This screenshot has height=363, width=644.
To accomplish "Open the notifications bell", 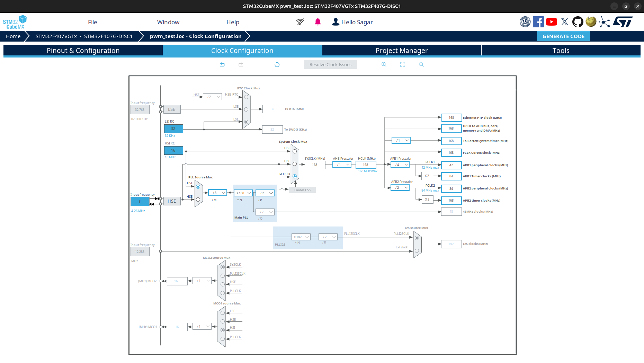I will (318, 22).
